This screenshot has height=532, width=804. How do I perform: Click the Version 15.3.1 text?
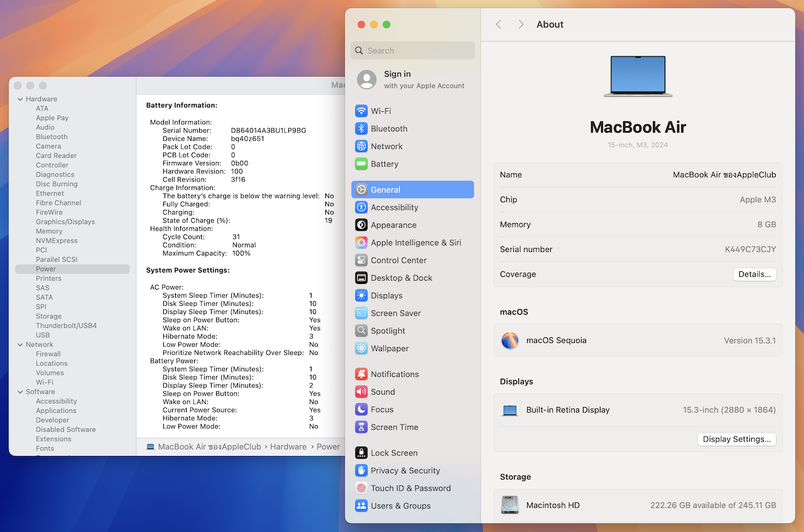tap(750, 340)
